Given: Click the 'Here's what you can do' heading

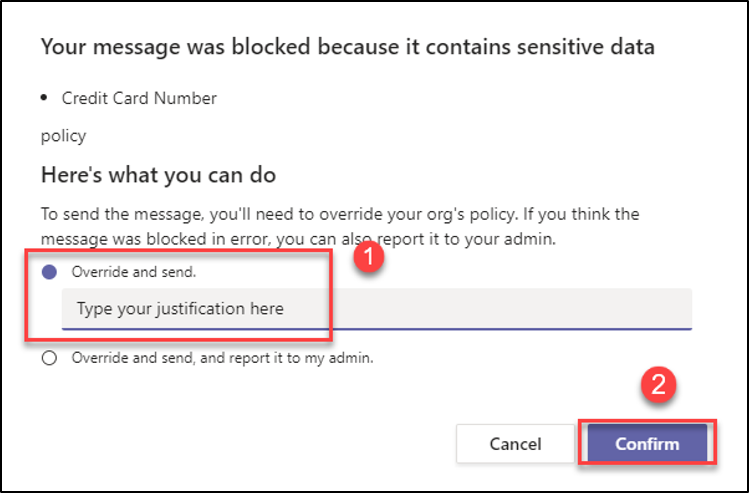Looking at the screenshot, I should tap(158, 175).
